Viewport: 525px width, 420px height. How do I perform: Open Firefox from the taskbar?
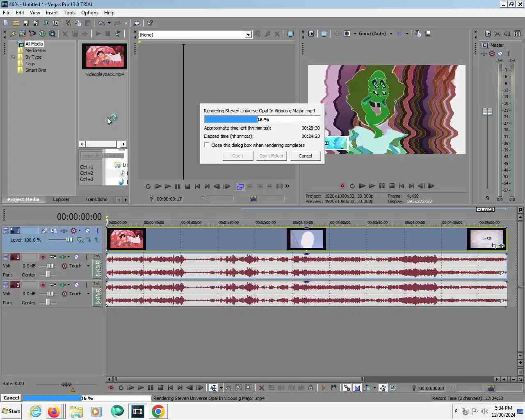coord(54,411)
